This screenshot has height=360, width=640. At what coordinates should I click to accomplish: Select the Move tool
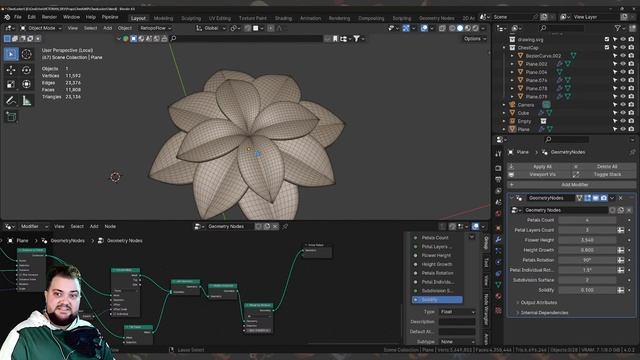(11, 70)
